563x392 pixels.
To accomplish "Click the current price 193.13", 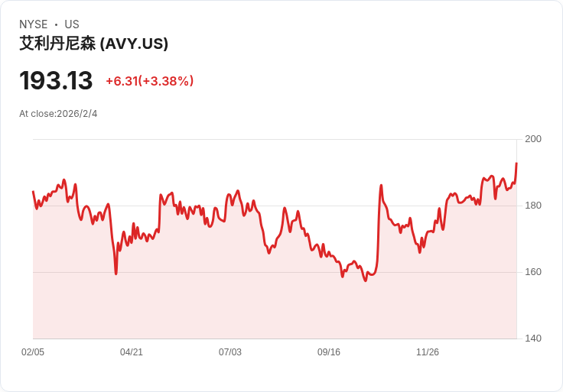I will tap(56, 80).
